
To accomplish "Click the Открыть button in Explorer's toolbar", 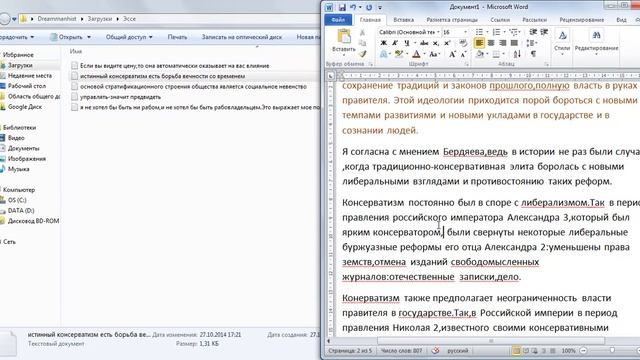I will (x=70, y=37).
